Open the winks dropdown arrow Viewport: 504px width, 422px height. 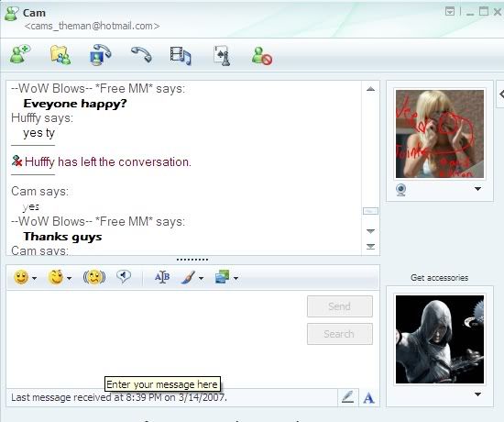[69, 278]
